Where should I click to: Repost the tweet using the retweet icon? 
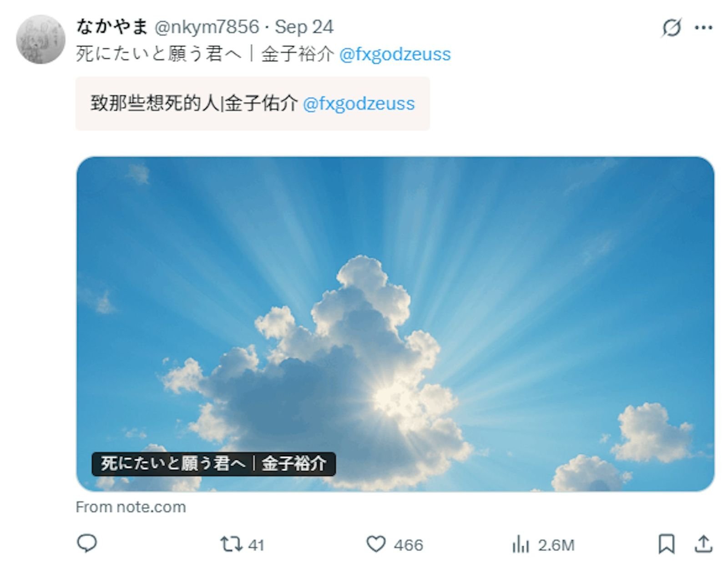tap(231, 544)
